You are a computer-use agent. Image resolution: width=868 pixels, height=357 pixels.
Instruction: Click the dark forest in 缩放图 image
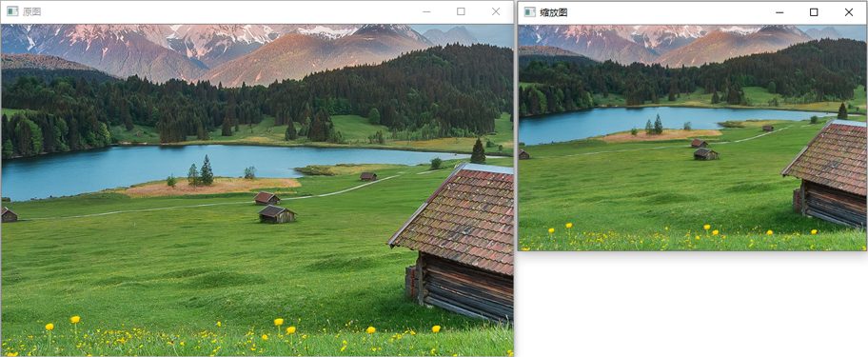pyautogui.click(x=692, y=77)
